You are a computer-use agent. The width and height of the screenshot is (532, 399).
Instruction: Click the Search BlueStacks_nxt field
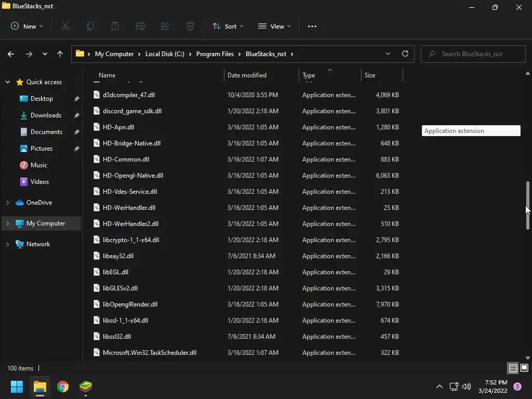click(x=473, y=54)
